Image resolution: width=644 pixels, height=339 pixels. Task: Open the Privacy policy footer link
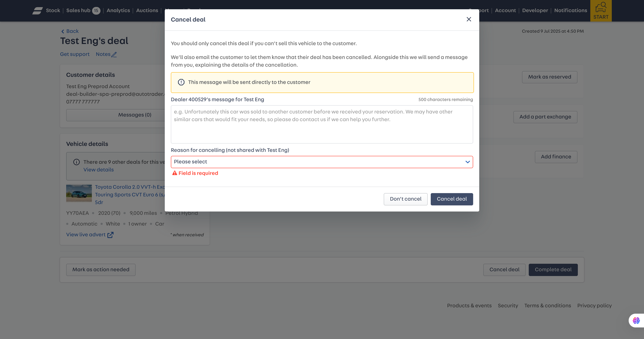[594, 305]
